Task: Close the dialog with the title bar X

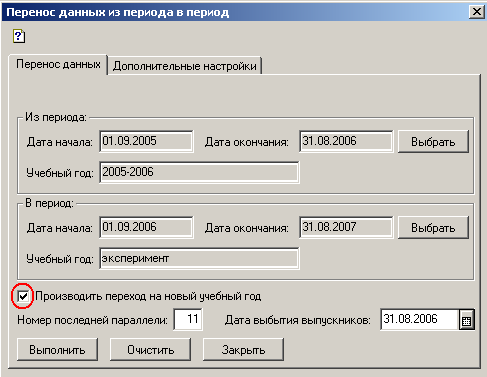Action: pos(477,12)
